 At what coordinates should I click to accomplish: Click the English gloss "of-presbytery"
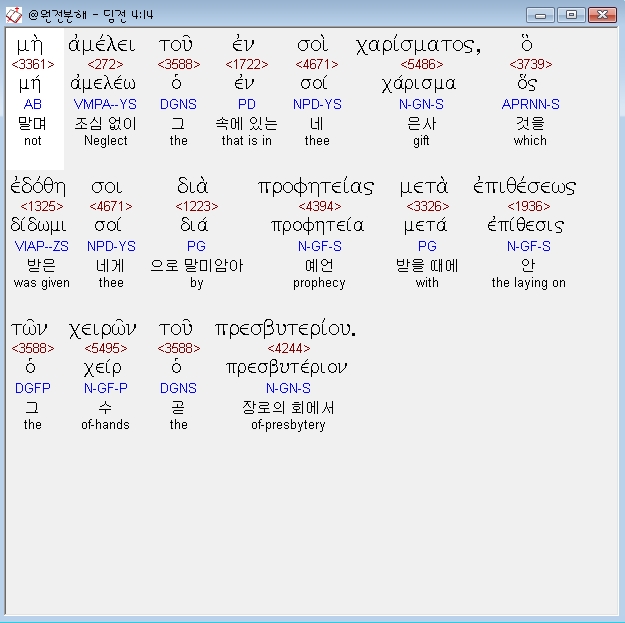(x=288, y=425)
